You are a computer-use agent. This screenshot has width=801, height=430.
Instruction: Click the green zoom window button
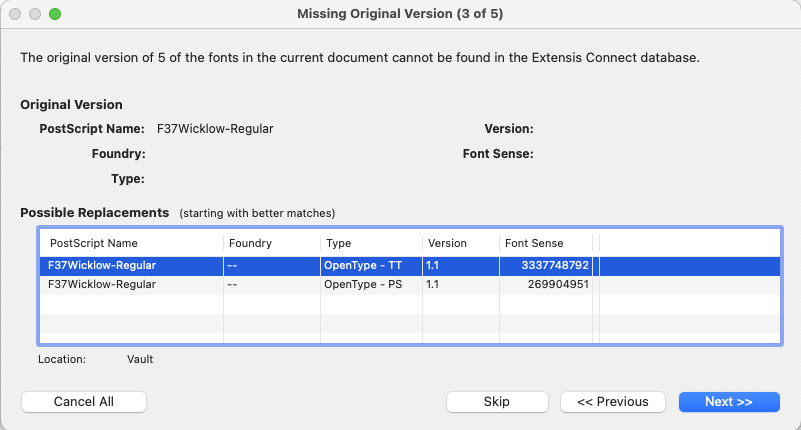click(55, 14)
